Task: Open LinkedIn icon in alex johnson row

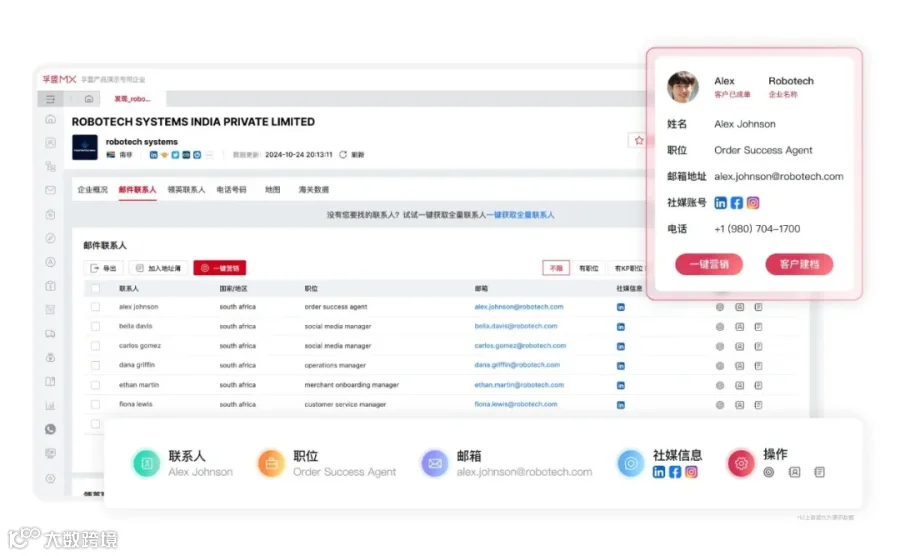Action: point(620,307)
